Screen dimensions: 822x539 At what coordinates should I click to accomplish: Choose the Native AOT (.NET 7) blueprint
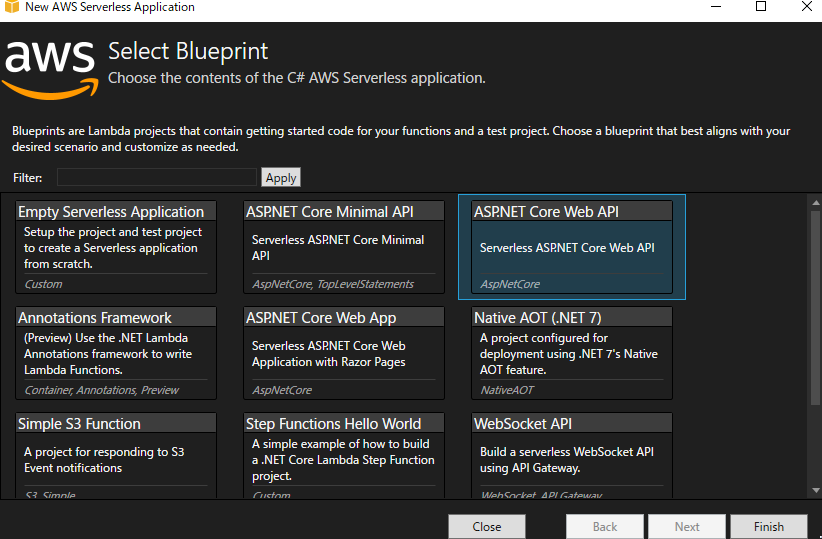click(x=572, y=353)
